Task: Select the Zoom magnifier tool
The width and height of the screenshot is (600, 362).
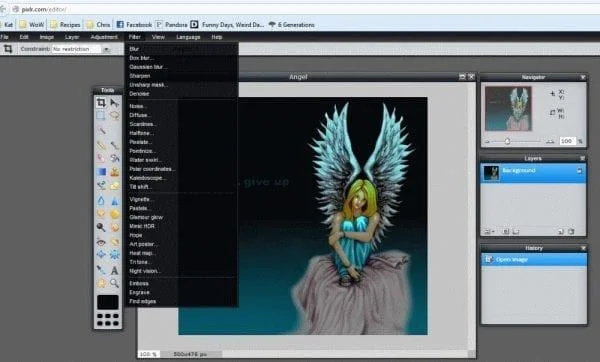Action: [x=114, y=283]
